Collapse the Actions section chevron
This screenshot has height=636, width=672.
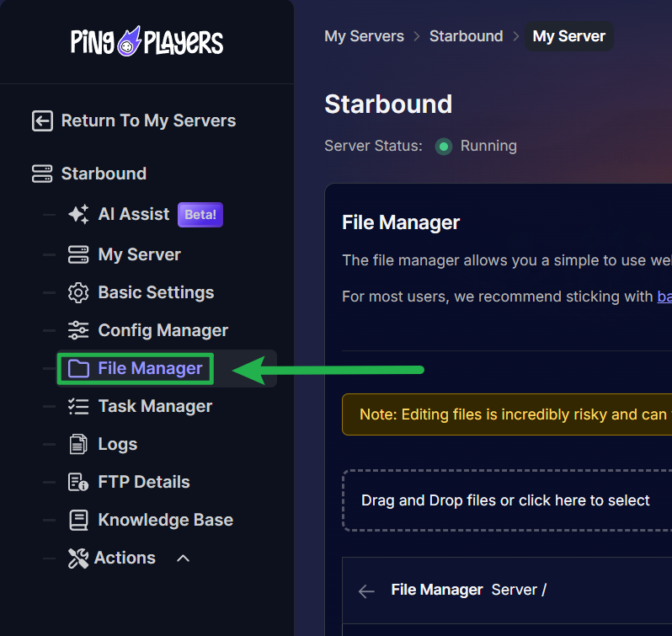point(183,558)
